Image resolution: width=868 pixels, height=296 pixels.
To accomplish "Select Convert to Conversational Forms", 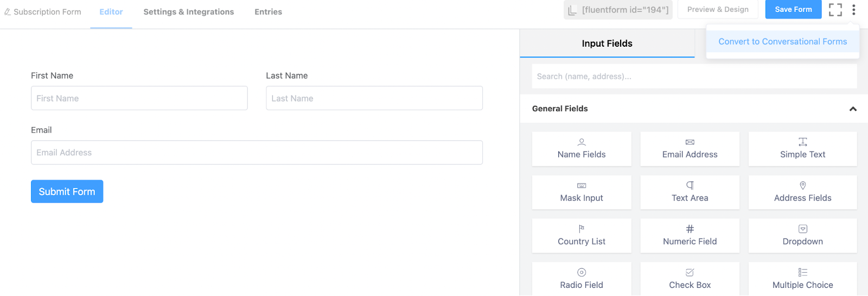I will (782, 42).
